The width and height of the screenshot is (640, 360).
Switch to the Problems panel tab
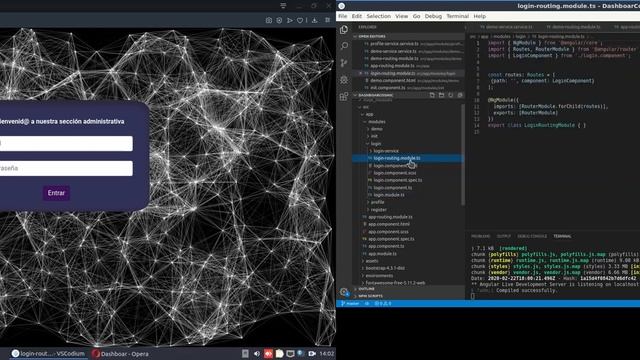(480, 236)
